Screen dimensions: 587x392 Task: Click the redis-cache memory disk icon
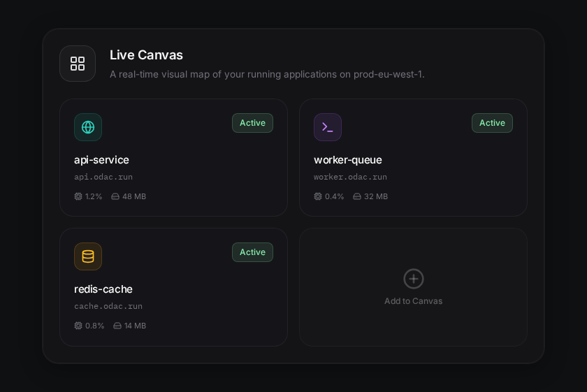[117, 326]
